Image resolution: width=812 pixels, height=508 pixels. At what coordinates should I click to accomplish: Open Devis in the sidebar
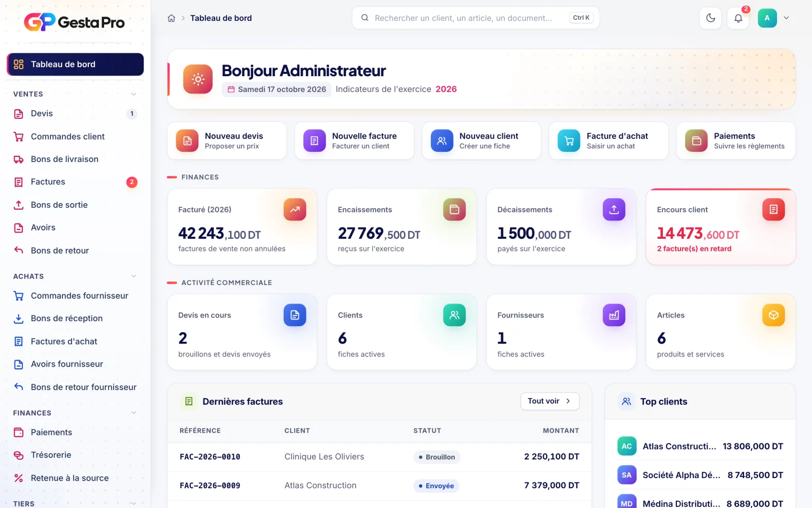point(75,114)
